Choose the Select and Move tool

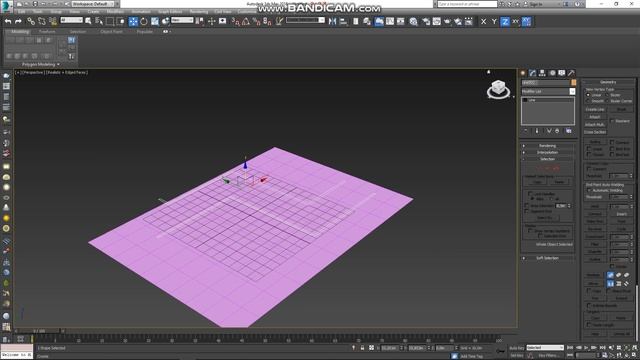coord(133,21)
